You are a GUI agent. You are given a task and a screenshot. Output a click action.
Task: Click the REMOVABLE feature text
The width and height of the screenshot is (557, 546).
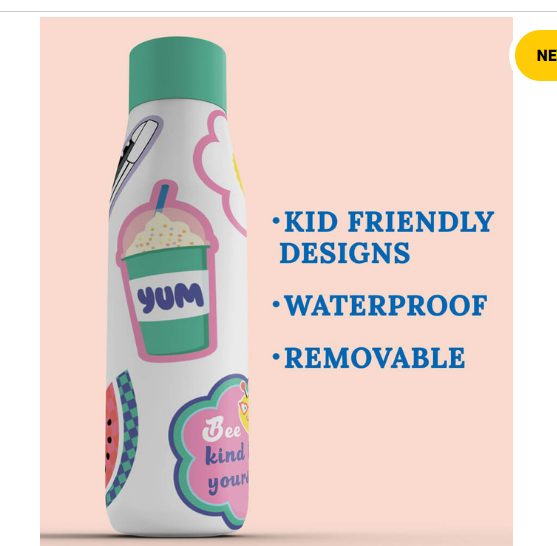click(375, 357)
